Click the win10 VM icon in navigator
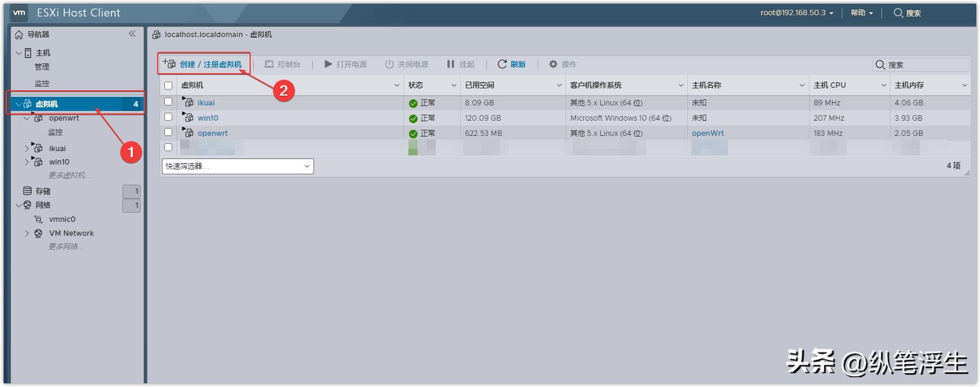The width and height of the screenshot is (980, 387). point(38,162)
